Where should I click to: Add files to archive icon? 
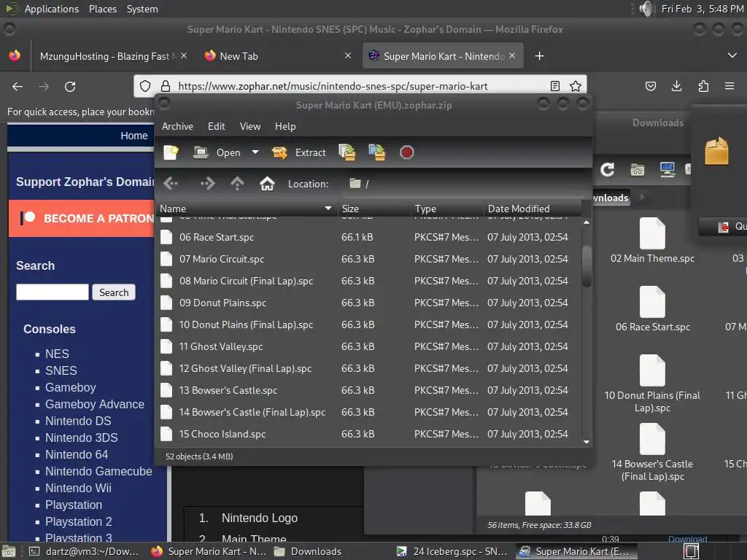coord(347,152)
